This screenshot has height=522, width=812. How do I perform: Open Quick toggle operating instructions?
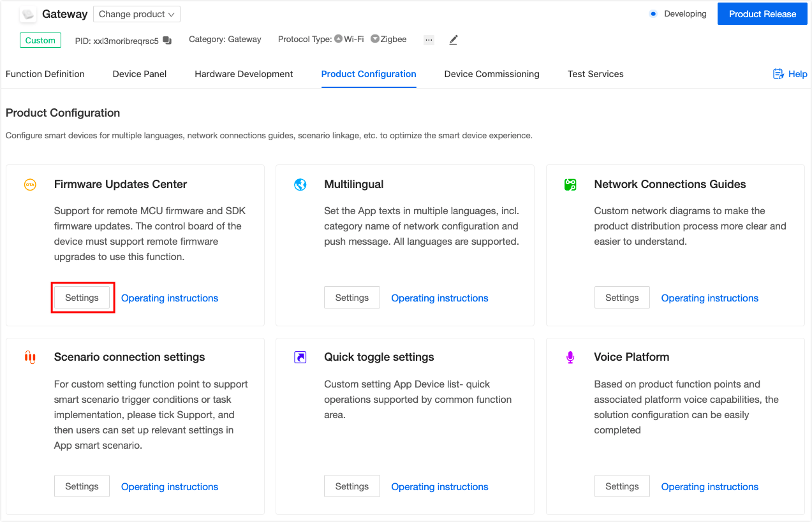click(439, 486)
